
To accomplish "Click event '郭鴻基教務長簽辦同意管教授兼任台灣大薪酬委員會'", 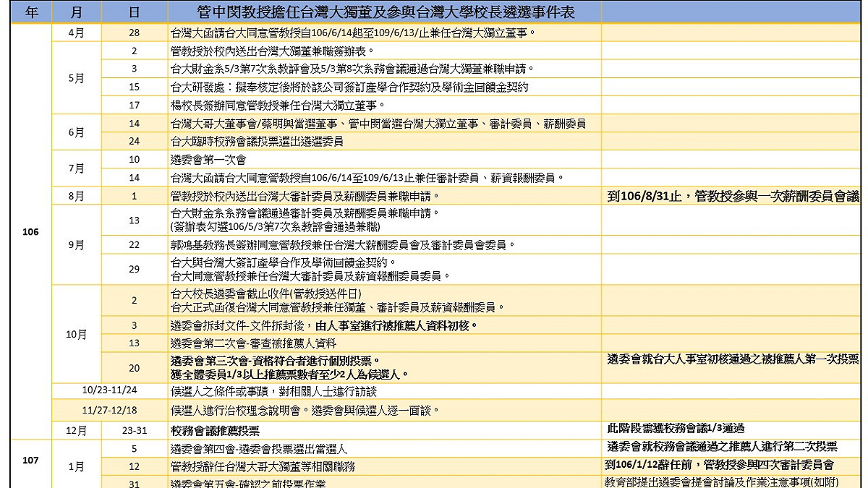I will [343, 244].
